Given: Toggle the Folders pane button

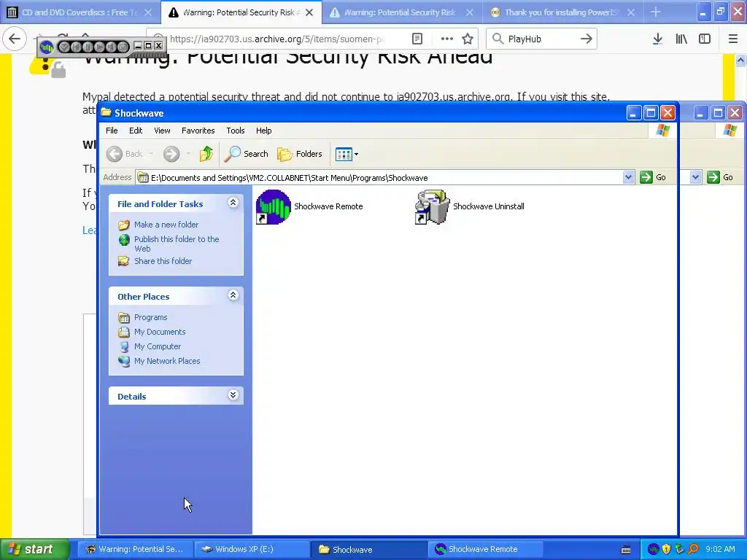Looking at the screenshot, I should (300, 154).
